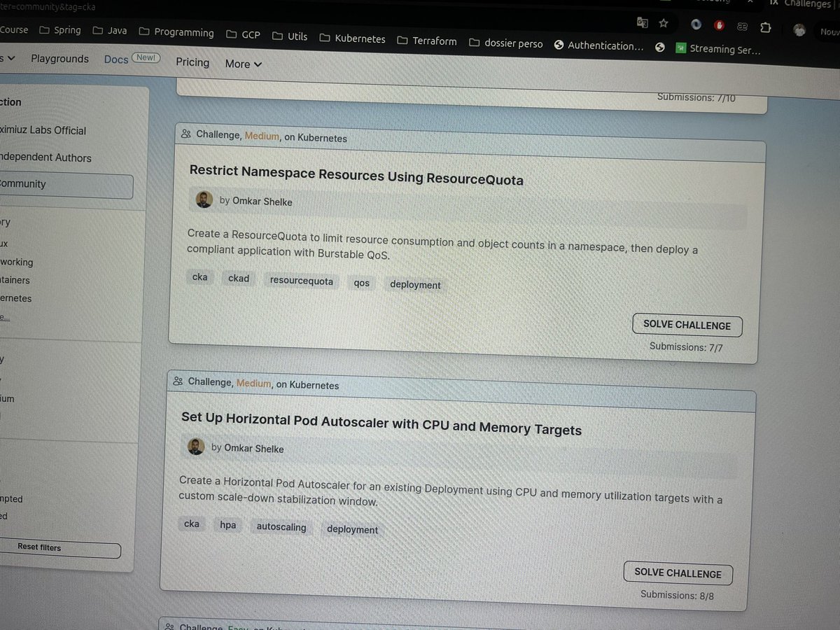Open the GCP bookmark folder
Viewport: 840px width, 630px height.
[244, 34]
